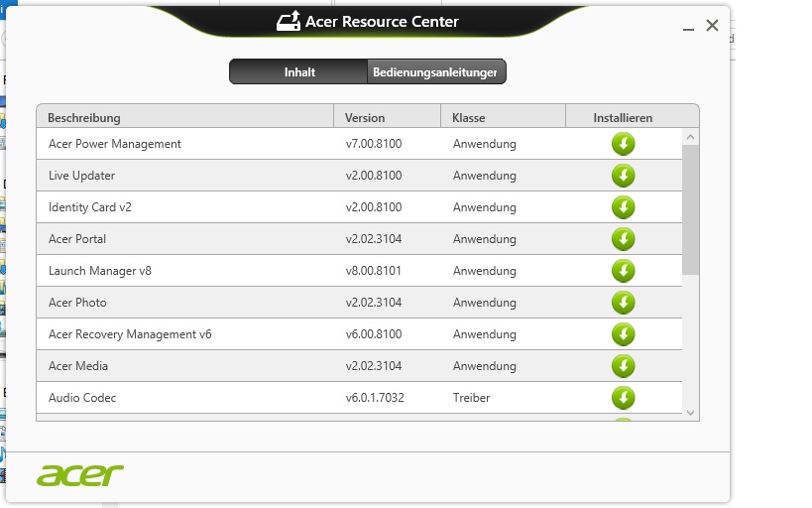Install Acer Portal using green button

click(623, 239)
